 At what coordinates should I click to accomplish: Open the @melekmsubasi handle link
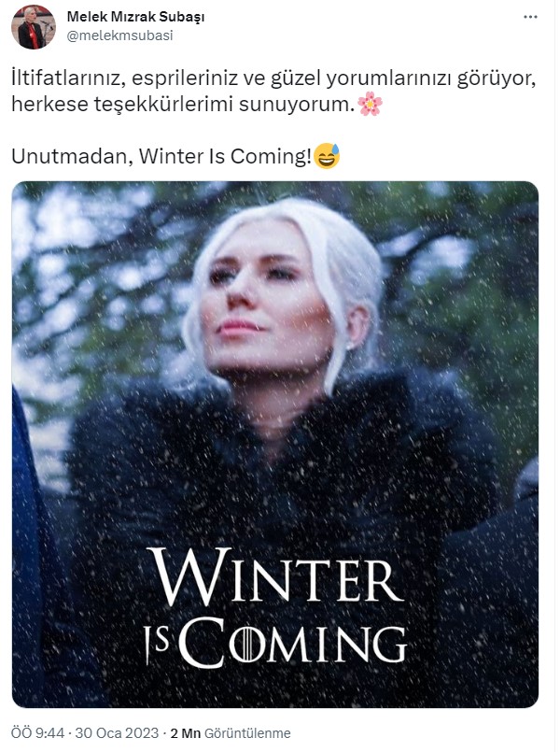click(119, 35)
